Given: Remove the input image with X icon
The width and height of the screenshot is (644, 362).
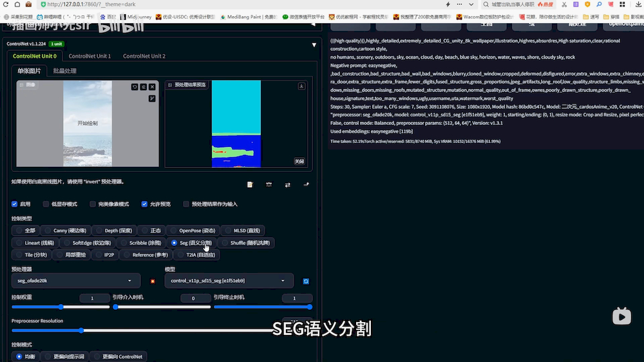Looking at the screenshot, I should (152, 86).
